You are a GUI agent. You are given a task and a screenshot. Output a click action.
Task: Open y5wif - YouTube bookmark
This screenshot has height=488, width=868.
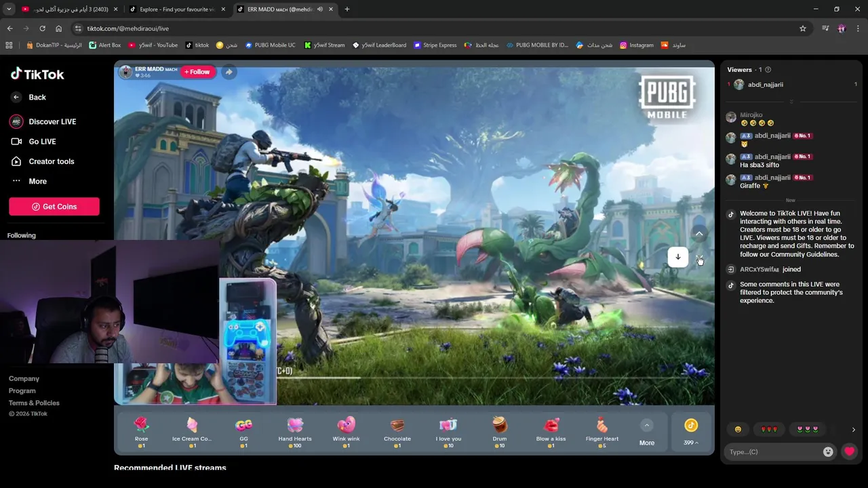coord(153,45)
